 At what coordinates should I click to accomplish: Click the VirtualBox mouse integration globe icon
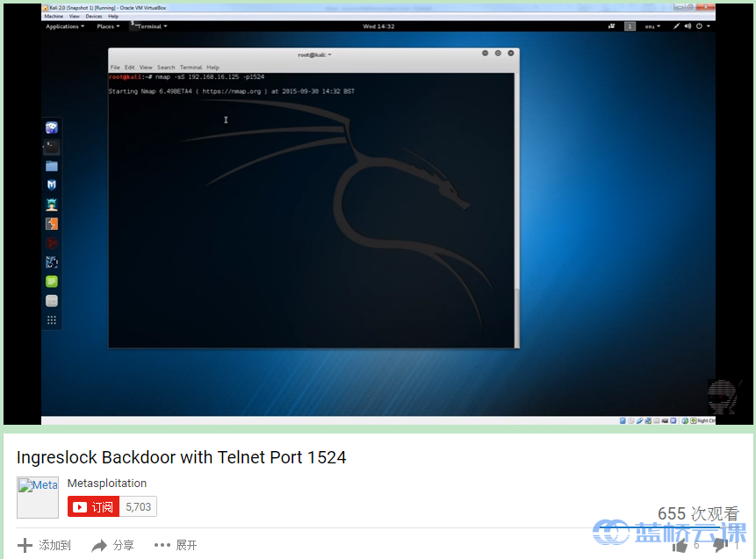pos(685,420)
